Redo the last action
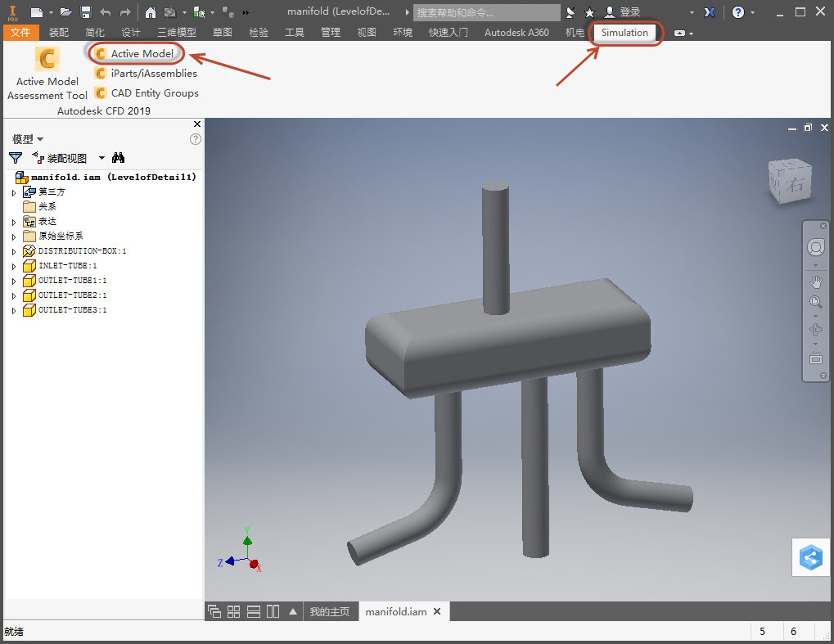 pyautogui.click(x=125, y=12)
